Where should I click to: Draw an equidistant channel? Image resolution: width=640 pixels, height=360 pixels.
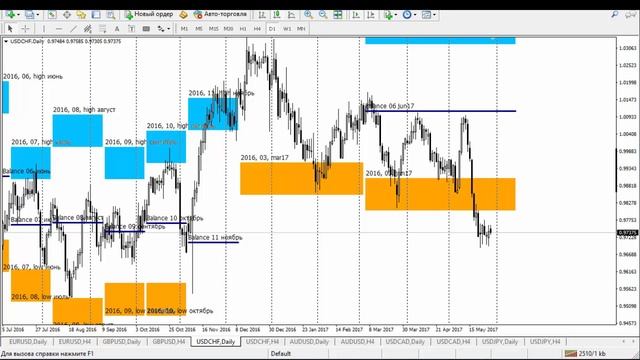click(x=87, y=29)
